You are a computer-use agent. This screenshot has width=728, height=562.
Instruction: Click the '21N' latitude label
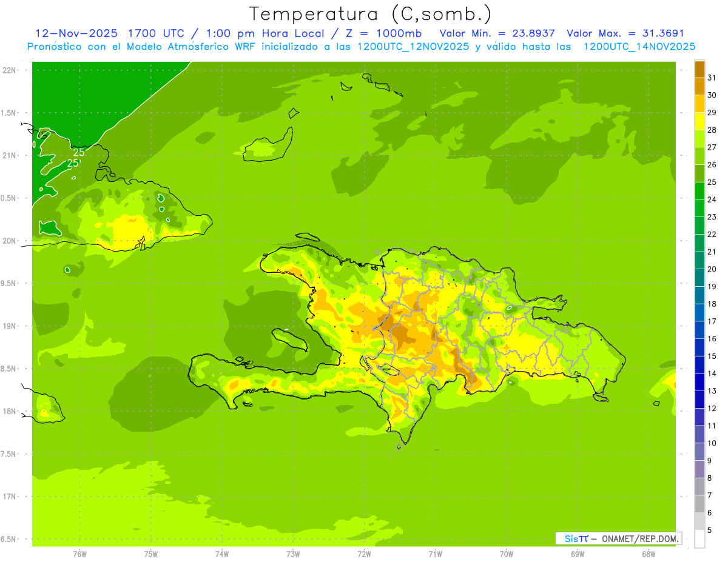pyautogui.click(x=8, y=155)
